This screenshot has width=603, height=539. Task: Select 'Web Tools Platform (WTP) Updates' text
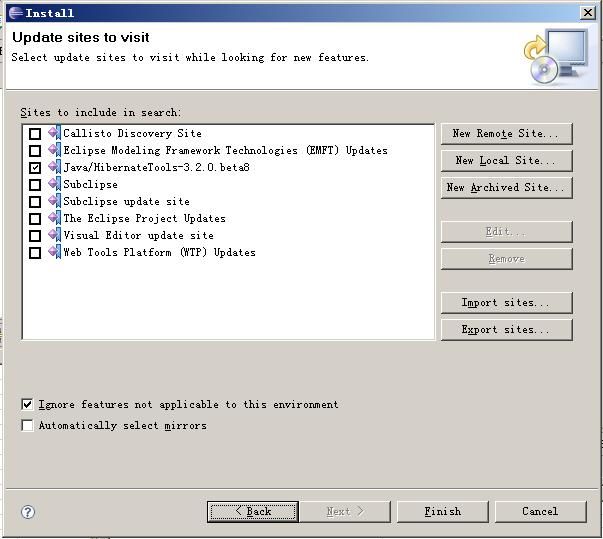(160, 252)
